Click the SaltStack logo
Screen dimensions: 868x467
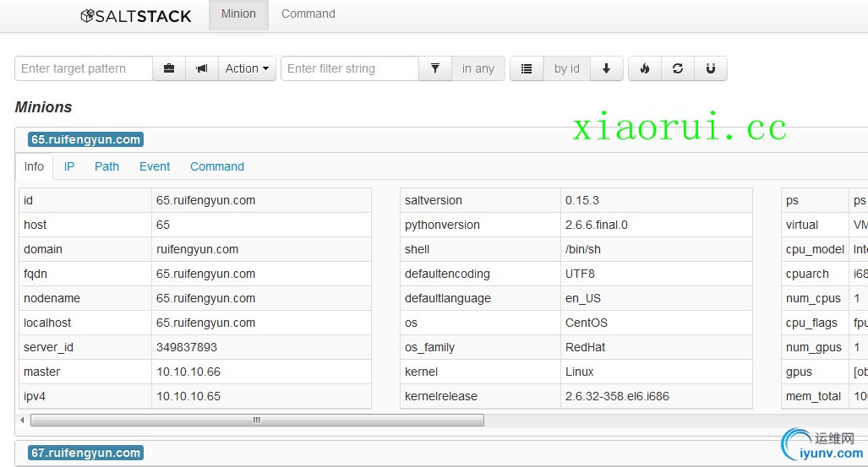coord(135,16)
